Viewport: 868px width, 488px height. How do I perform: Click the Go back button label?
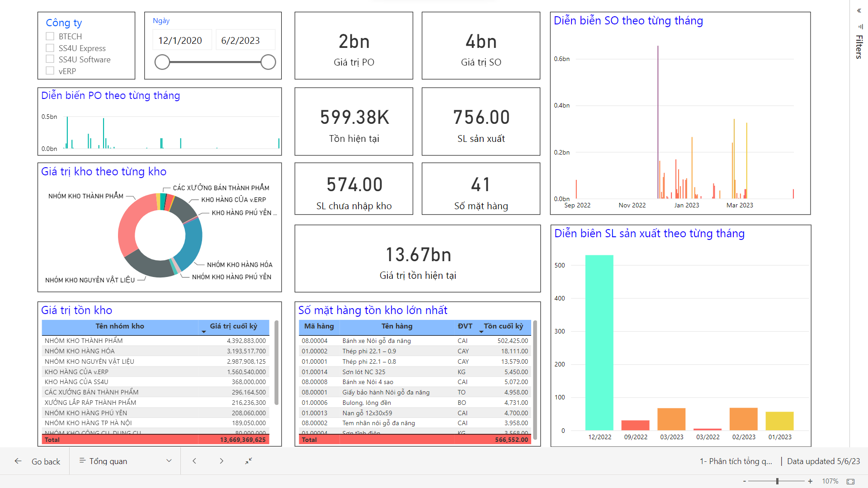point(46,461)
